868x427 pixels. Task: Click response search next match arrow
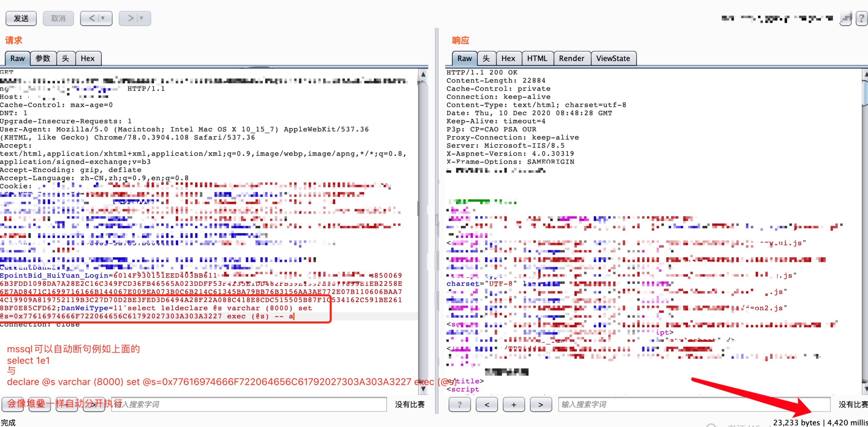541,404
